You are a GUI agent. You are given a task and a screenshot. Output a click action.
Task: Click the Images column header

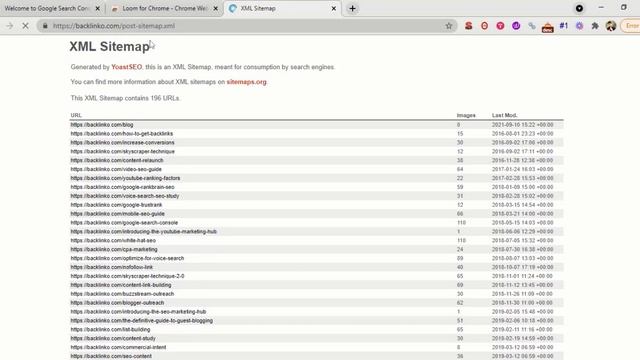click(x=466, y=116)
